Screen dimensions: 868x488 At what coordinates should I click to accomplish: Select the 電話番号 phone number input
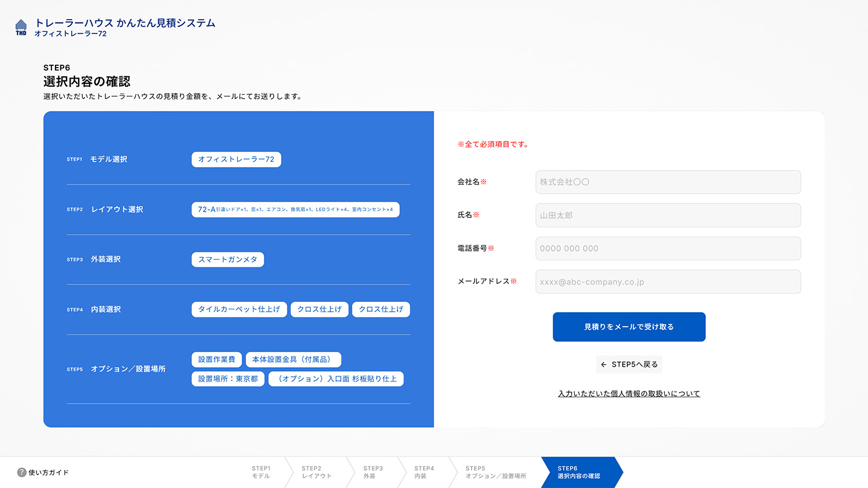(x=668, y=249)
